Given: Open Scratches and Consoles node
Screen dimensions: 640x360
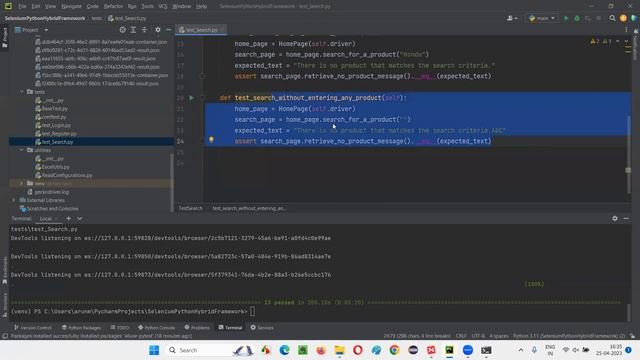Looking at the screenshot, I should pyautogui.click(x=52, y=209).
